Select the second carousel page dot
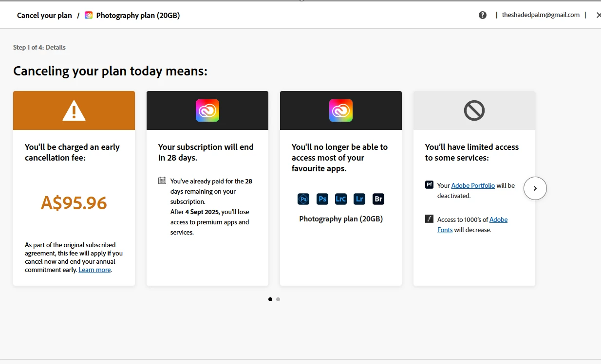The width and height of the screenshot is (601, 364). coord(278,299)
